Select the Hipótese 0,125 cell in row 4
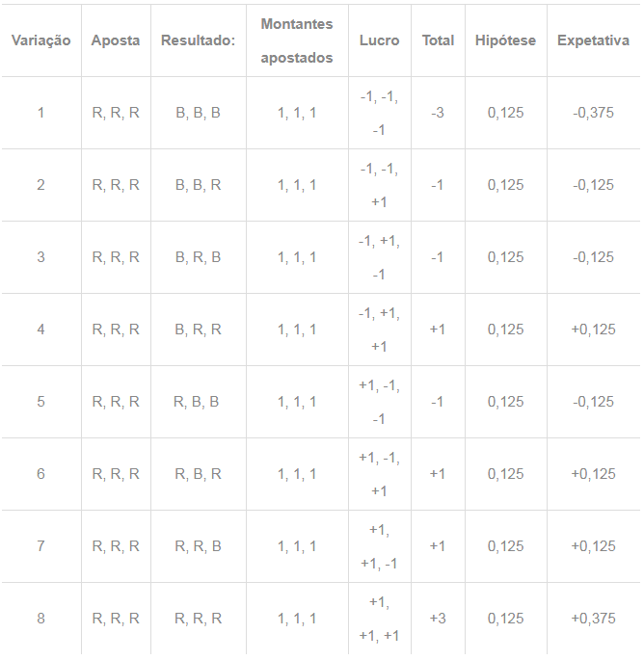The height and width of the screenshot is (660, 644). (x=505, y=330)
